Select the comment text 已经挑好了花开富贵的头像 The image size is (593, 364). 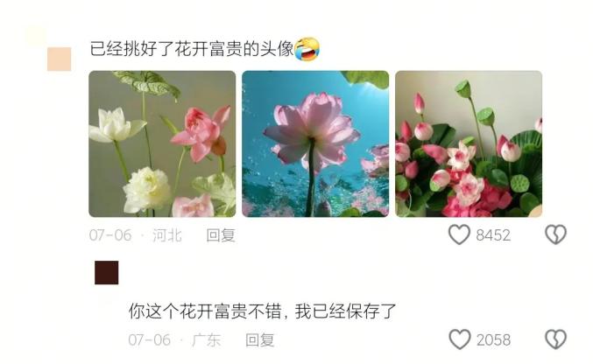(x=192, y=49)
